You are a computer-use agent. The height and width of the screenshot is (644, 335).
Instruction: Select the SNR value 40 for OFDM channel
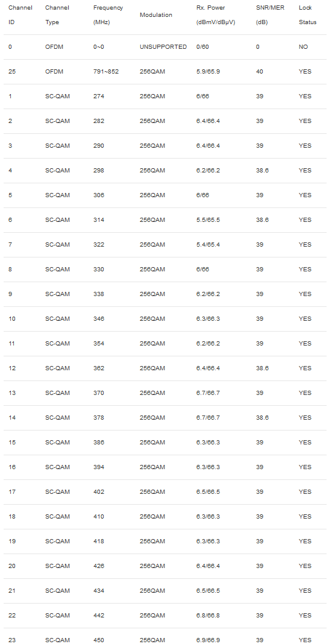pyautogui.click(x=260, y=72)
